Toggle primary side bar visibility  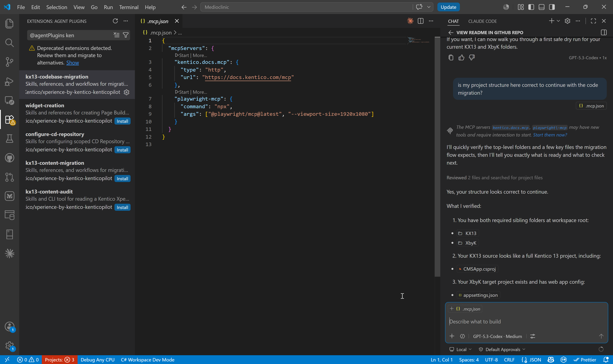(x=531, y=7)
